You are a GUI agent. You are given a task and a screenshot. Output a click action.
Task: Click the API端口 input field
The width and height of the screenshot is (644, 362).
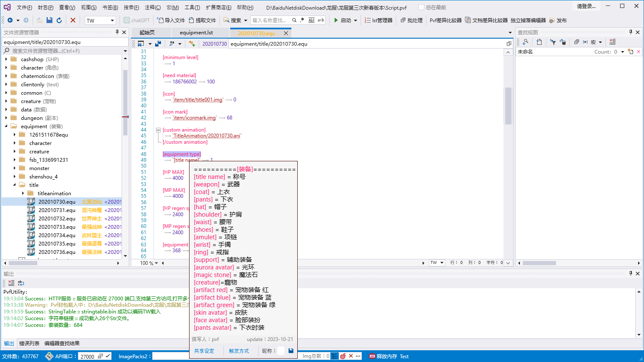[x=87, y=356]
